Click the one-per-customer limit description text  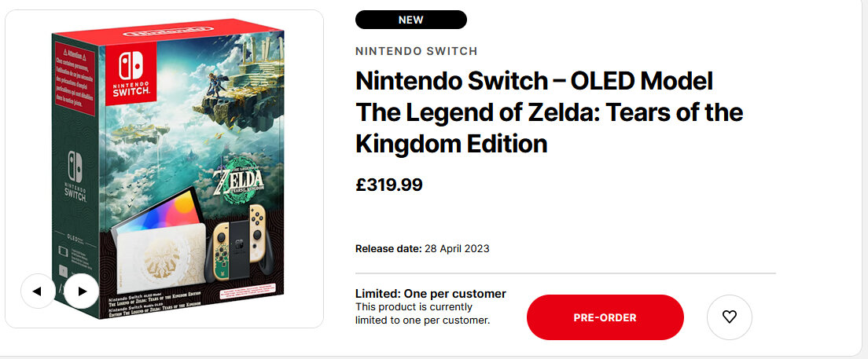(422, 313)
